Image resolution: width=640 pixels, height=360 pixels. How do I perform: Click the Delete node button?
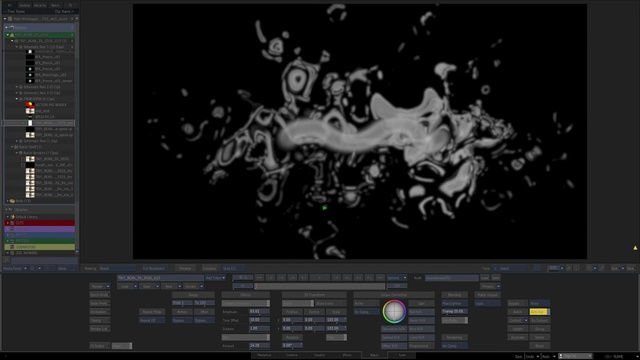[x=540, y=338]
